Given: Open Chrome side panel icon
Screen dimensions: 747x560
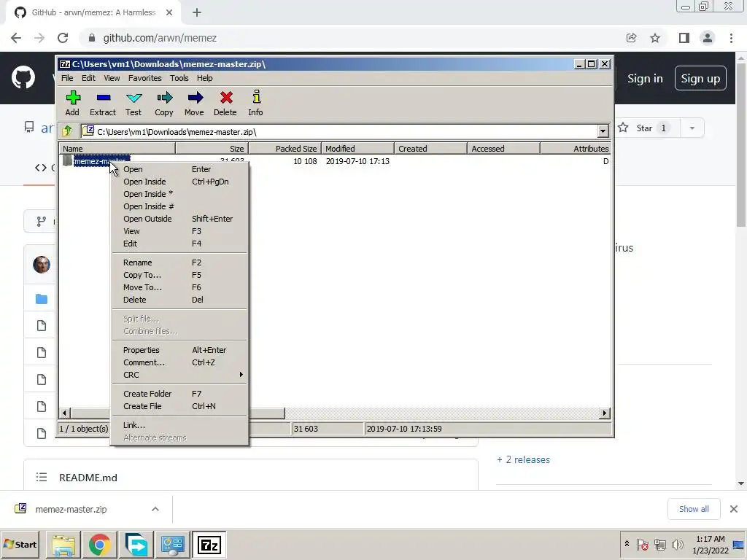Looking at the screenshot, I should pyautogui.click(x=684, y=38).
